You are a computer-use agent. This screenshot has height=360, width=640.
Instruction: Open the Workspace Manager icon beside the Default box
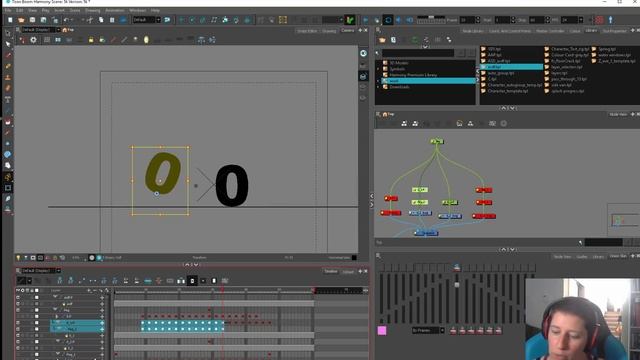coord(167,20)
